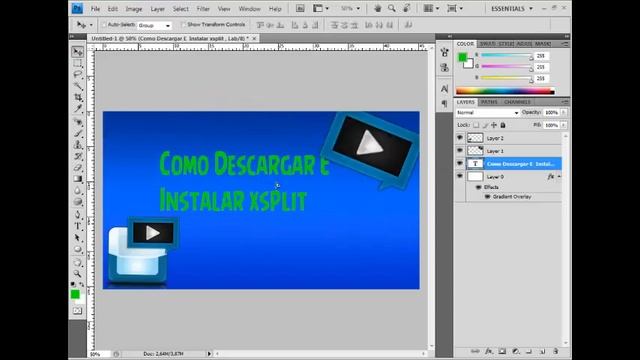640x360 pixels.
Task: Select the Crop tool
Action: click(78, 97)
